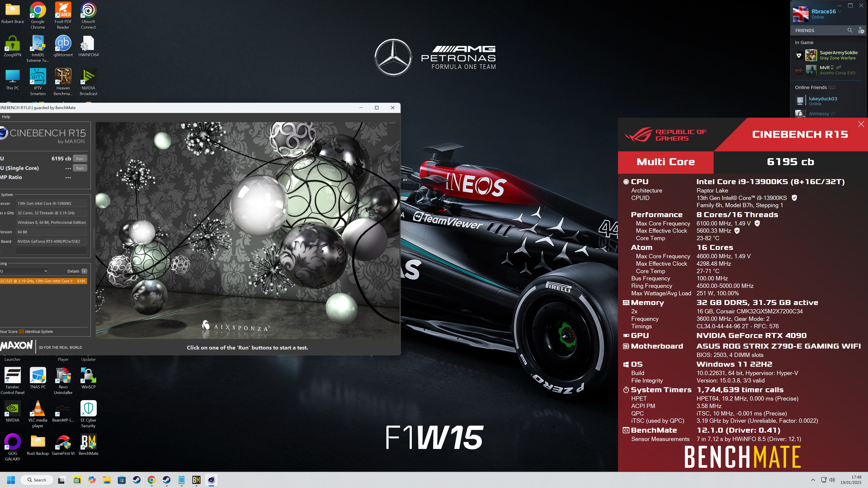Open Help menu in Cinebench
868x488 pixels.
(x=6, y=117)
